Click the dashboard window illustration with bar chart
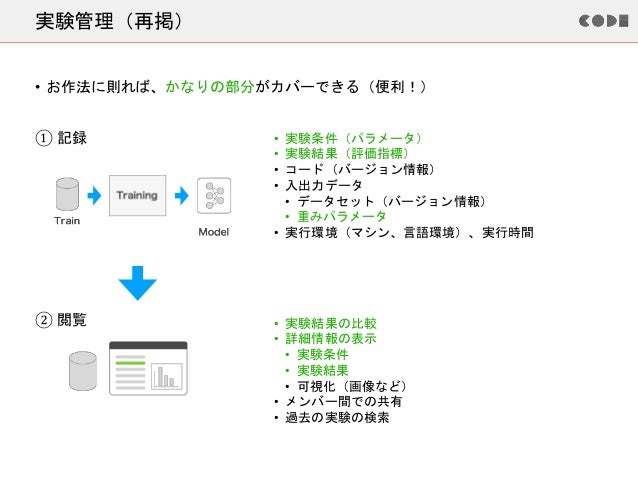This screenshot has height=479, width=638. [148, 368]
